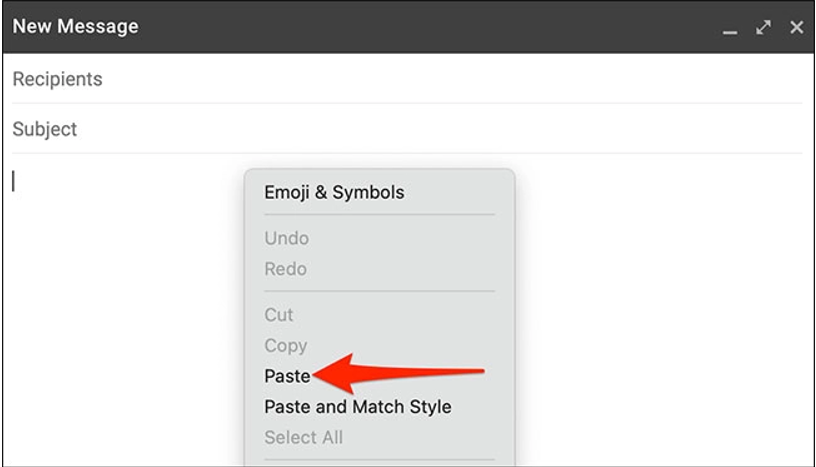The width and height of the screenshot is (816, 467).
Task: Click the Subject field
Action: 400,129
